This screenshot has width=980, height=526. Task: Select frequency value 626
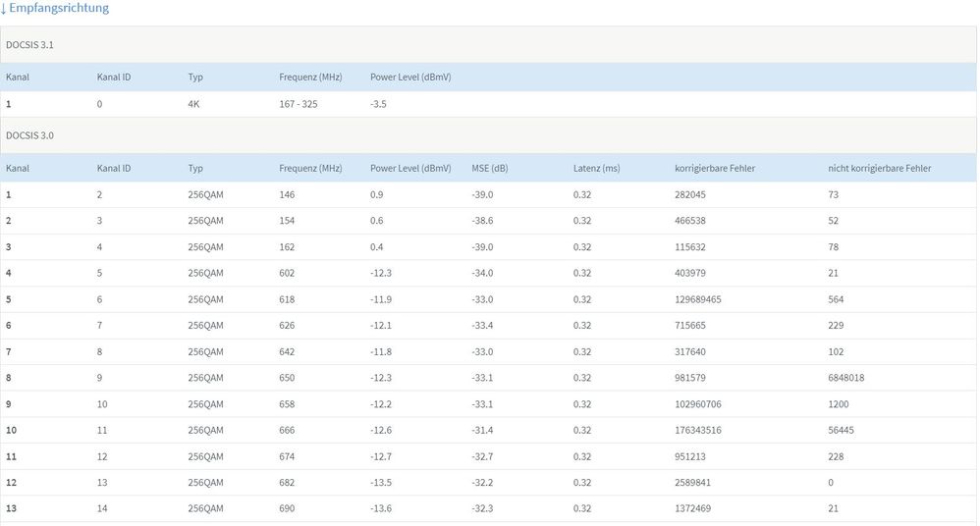coord(287,326)
